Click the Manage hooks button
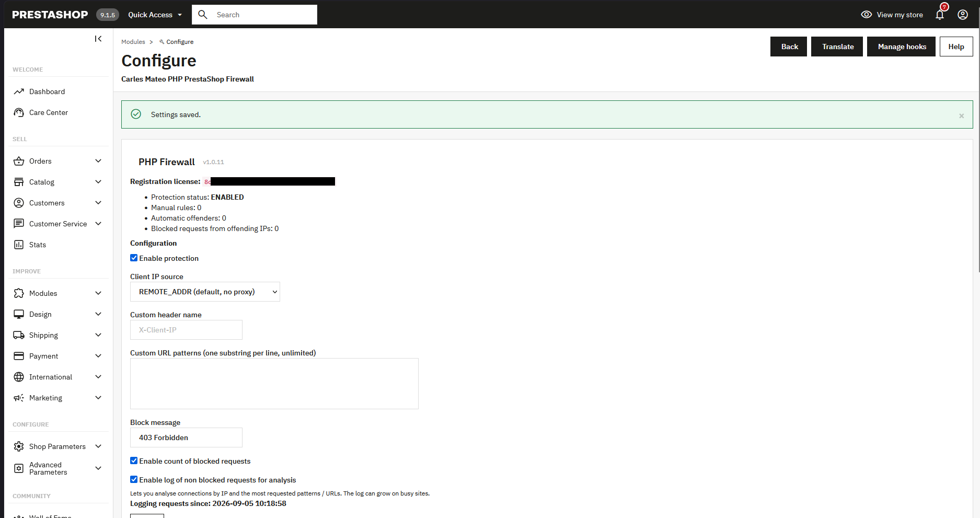 901,47
